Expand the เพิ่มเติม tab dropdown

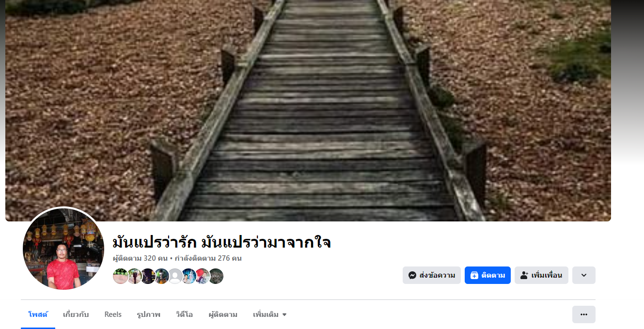270,314
